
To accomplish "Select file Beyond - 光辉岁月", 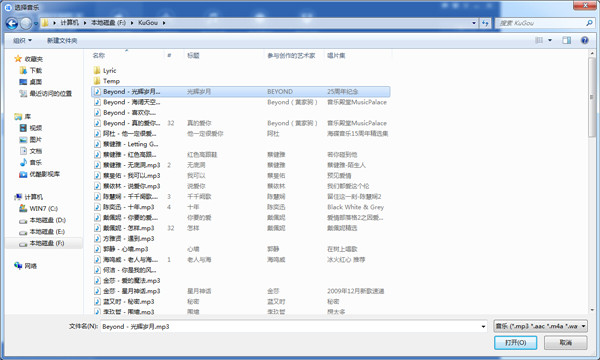I will click(x=241, y=91).
